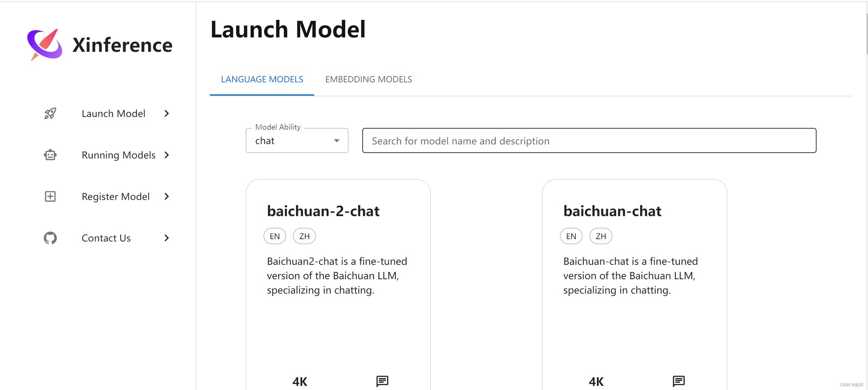This screenshot has width=868, height=390.
Task: Focus the model name search field
Action: (589, 141)
